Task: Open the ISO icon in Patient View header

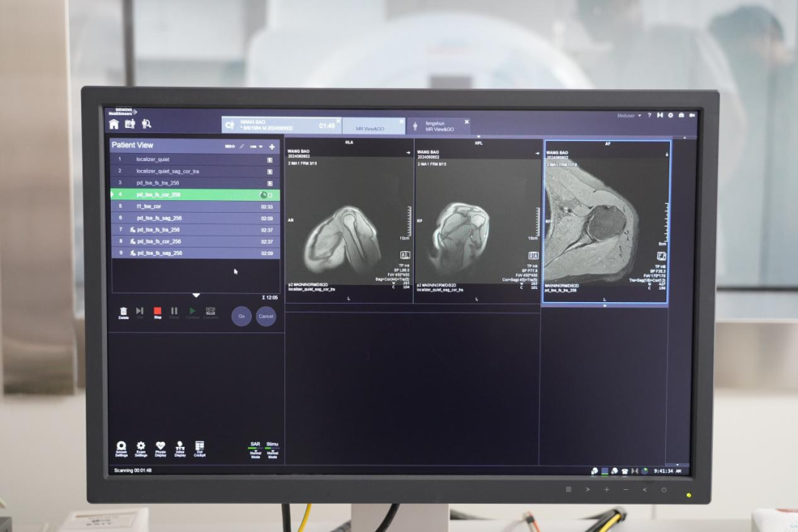Action: [230, 146]
